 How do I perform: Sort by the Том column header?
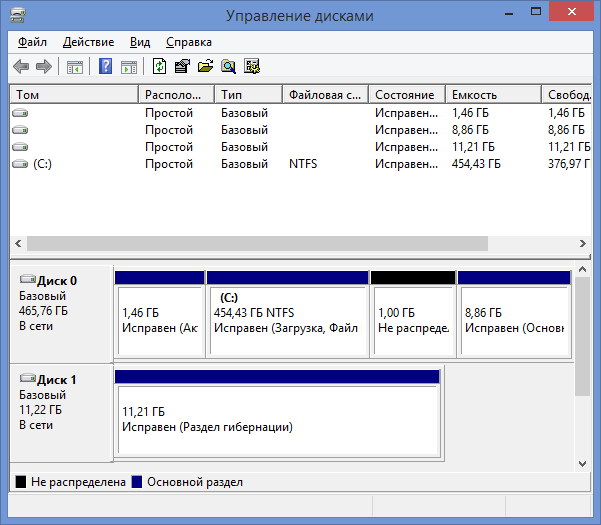pos(74,94)
